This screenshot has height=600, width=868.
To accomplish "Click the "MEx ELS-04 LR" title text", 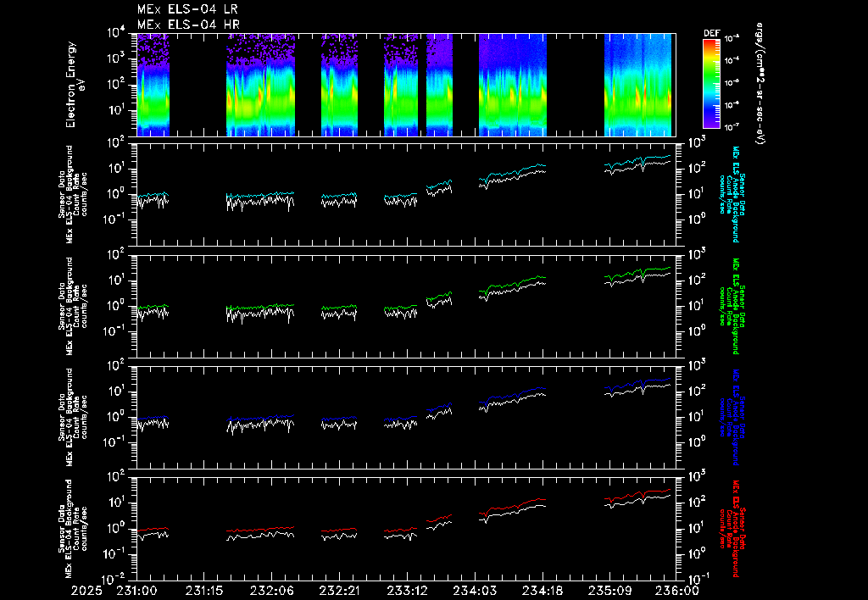I will 187,9.
